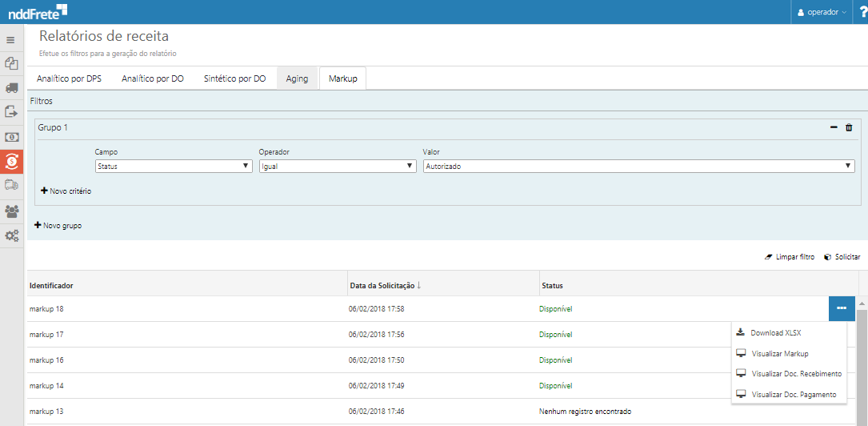Open the documents icon in the sidebar

click(11, 63)
